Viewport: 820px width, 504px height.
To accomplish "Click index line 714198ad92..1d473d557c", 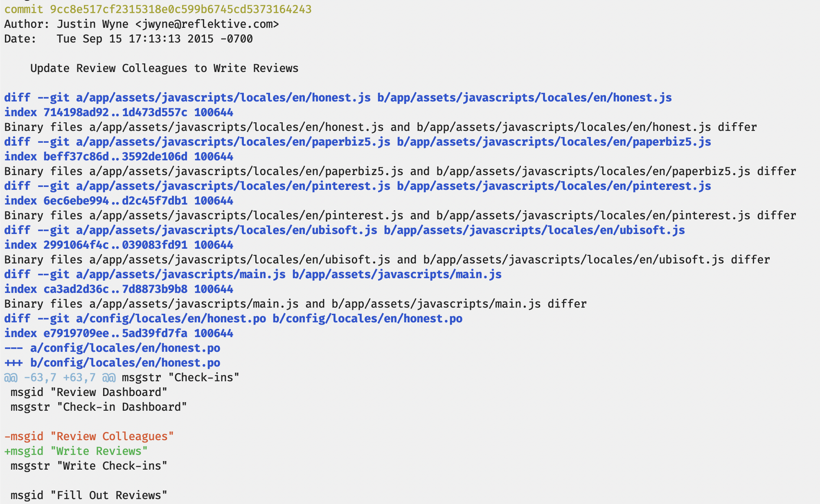I will 119,112.
